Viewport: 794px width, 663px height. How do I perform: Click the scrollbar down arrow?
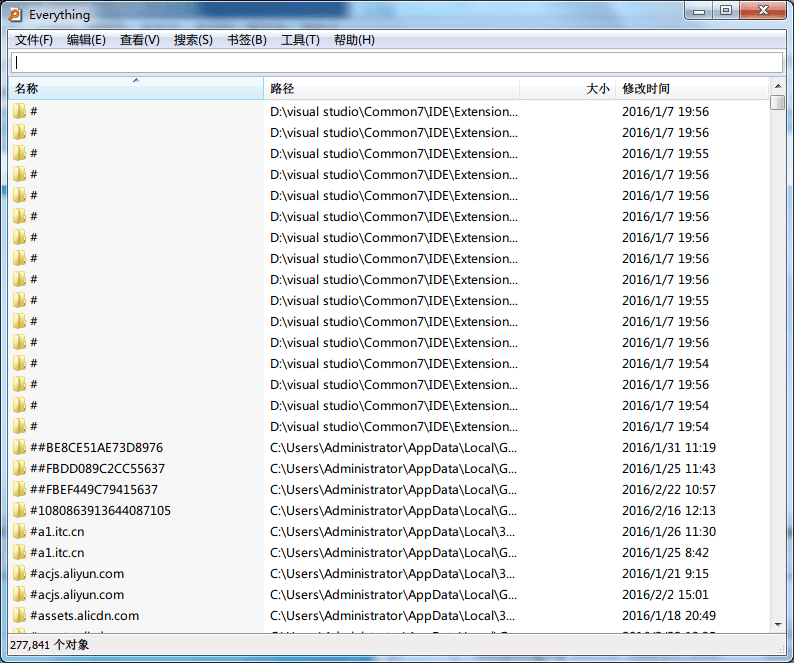pos(778,625)
